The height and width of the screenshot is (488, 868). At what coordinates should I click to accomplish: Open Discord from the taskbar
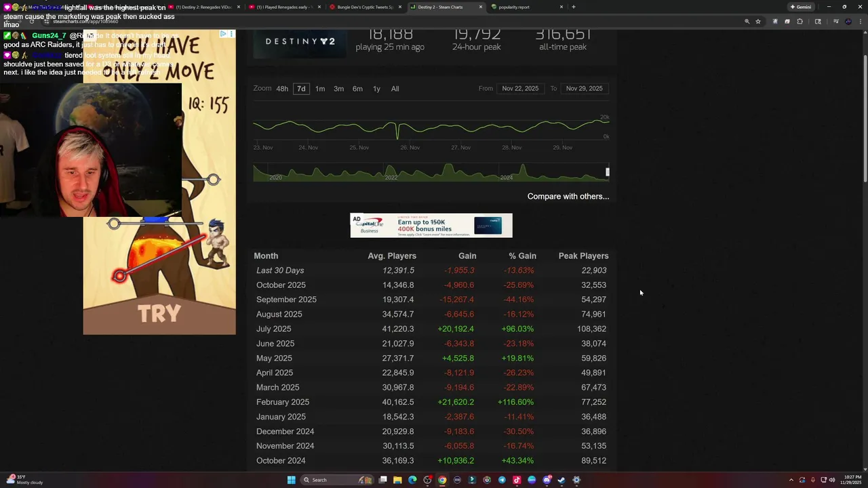click(x=547, y=480)
